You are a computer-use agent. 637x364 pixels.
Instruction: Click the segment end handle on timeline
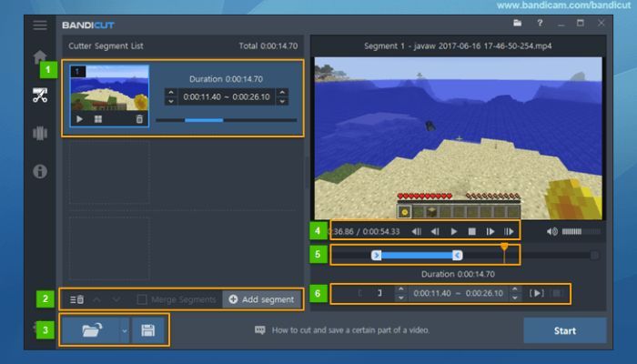tap(458, 255)
